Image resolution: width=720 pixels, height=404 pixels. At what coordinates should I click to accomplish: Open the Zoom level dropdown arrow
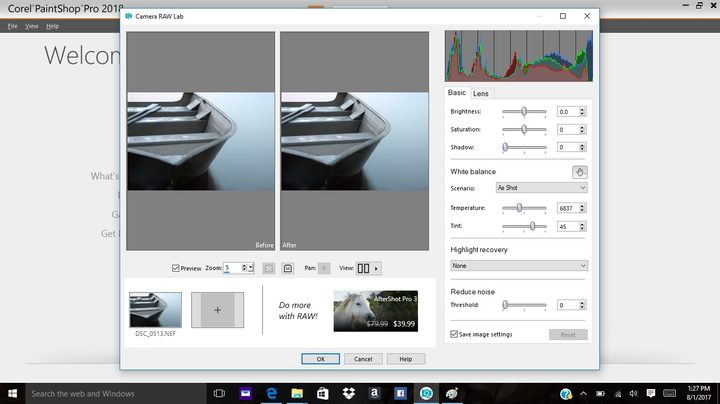tap(251, 268)
